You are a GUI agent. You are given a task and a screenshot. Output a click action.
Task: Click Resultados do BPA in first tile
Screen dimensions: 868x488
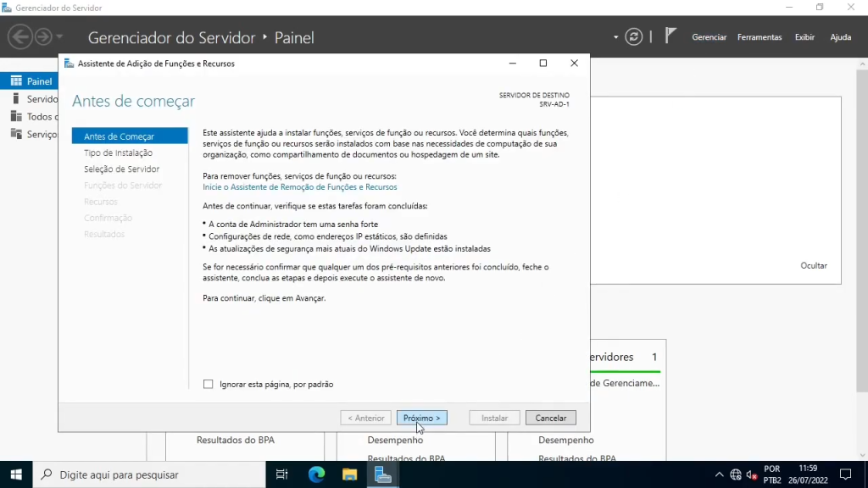236,440
